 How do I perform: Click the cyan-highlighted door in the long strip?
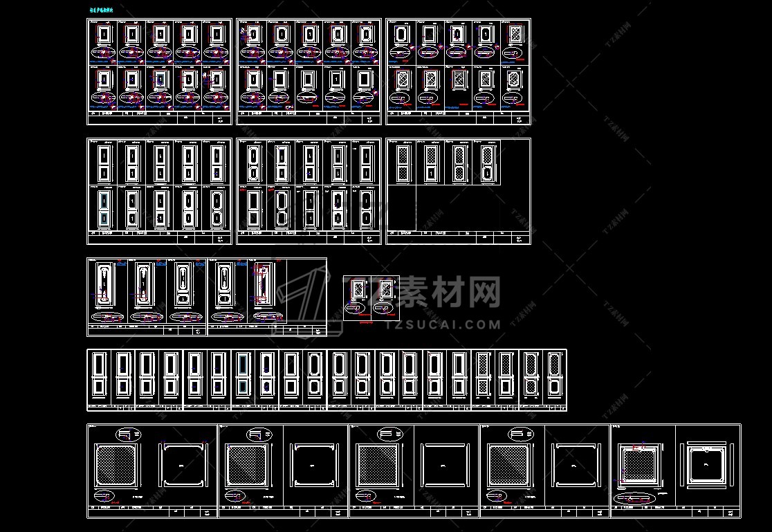(x=242, y=374)
